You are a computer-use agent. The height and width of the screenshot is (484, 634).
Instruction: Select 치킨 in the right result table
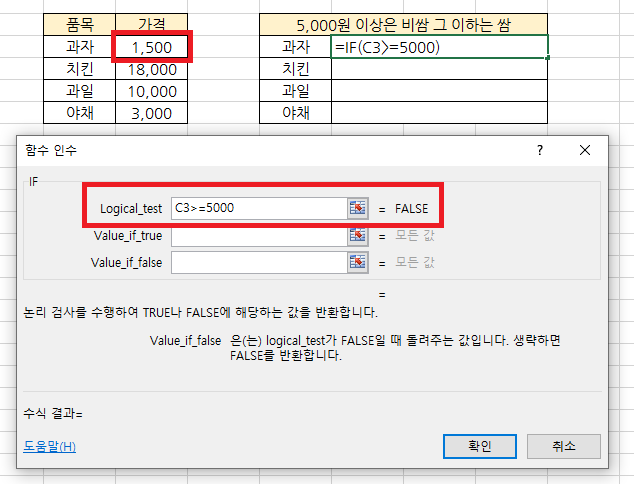296,69
